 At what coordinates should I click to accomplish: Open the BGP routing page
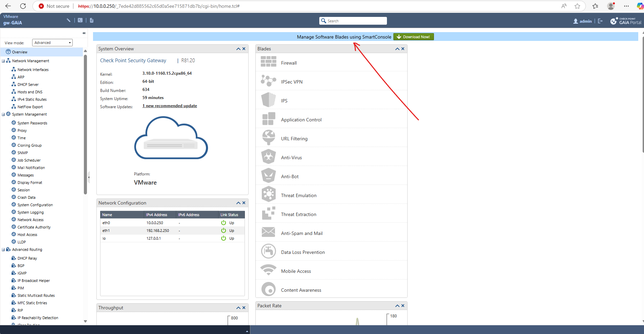coord(21,266)
